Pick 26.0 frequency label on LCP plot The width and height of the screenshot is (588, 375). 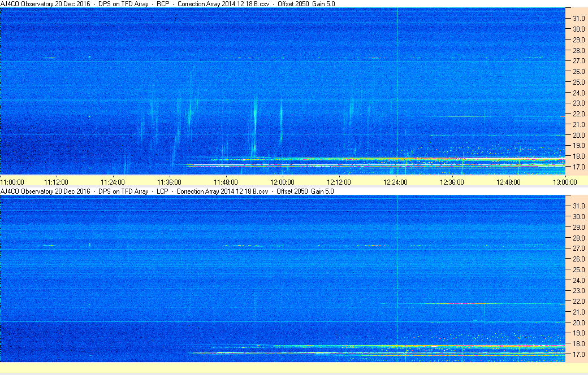(578, 259)
